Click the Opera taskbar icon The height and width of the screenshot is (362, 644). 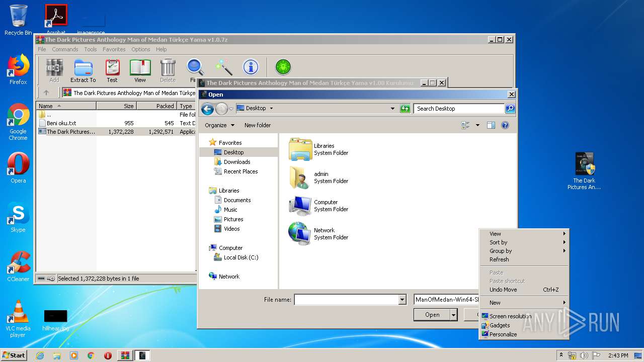point(108,355)
